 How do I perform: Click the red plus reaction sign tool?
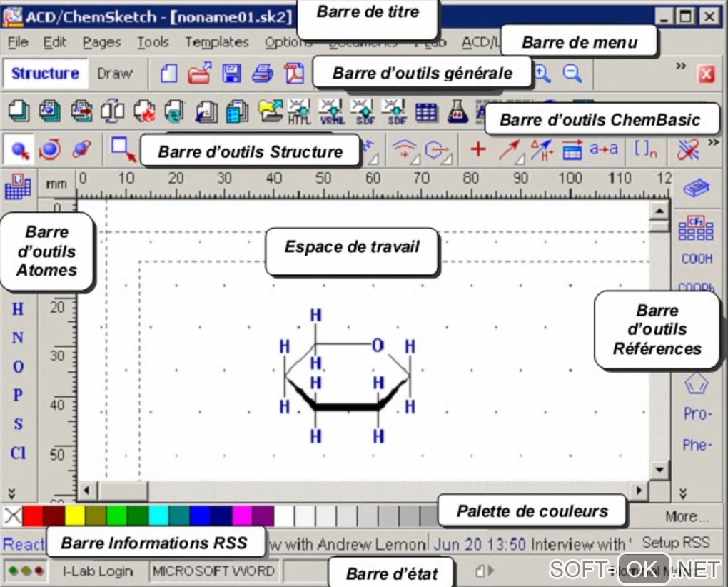(477, 149)
